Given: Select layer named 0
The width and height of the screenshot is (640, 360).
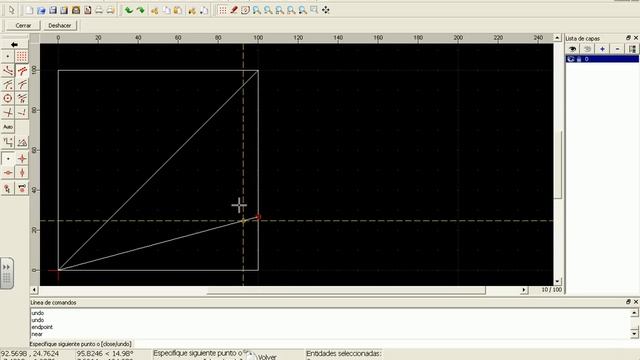Looking at the screenshot, I should point(587,59).
